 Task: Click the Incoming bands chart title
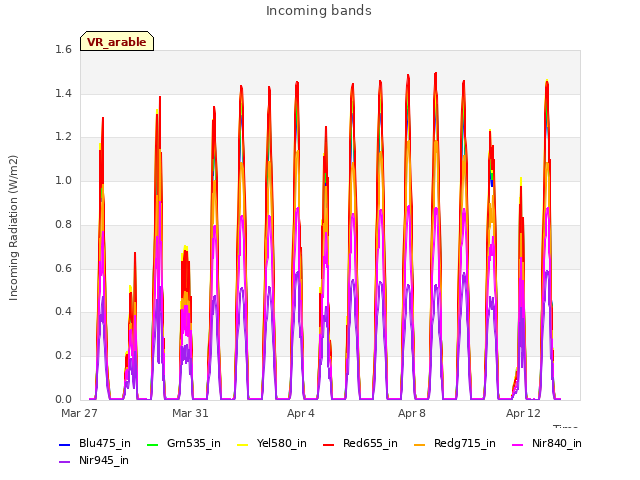pyautogui.click(x=319, y=11)
